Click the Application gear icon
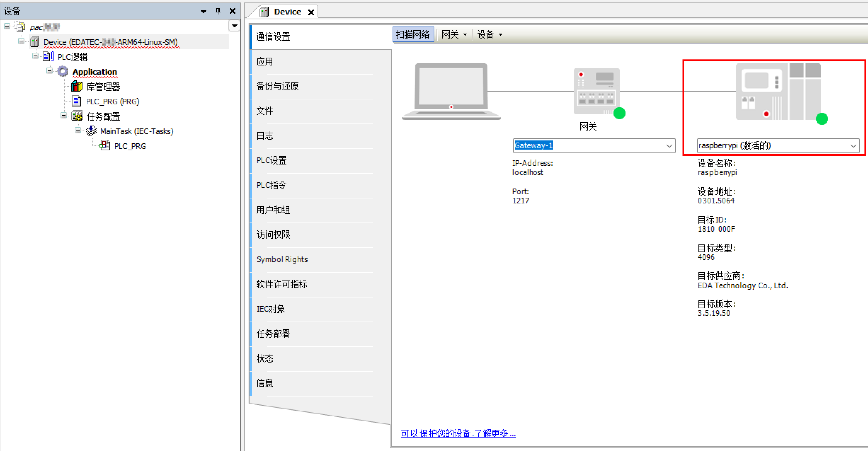The width and height of the screenshot is (868, 451). 63,71
